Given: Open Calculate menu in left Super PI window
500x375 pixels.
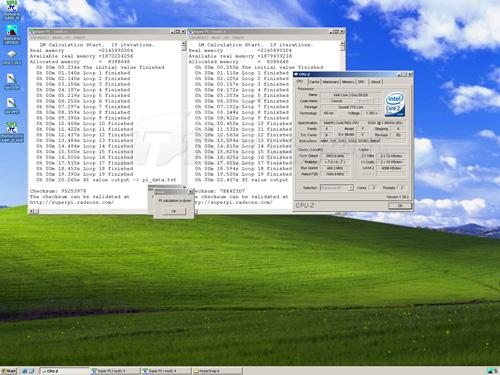Looking at the screenshot, I should coord(39,38).
